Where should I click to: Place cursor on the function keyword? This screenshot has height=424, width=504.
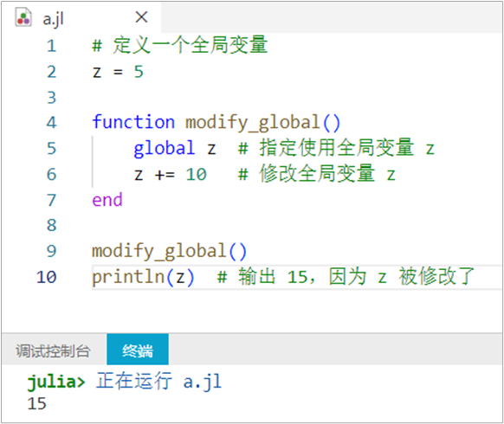click(x=133, y=122)
